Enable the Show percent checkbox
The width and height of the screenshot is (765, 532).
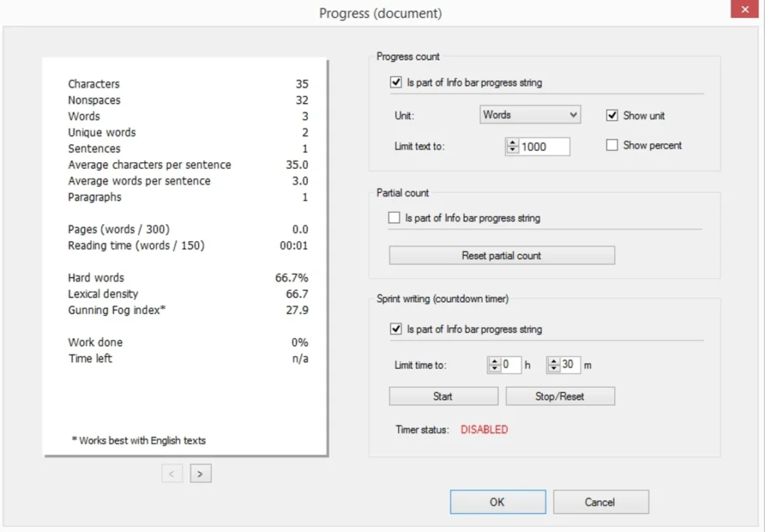[612, 145]
